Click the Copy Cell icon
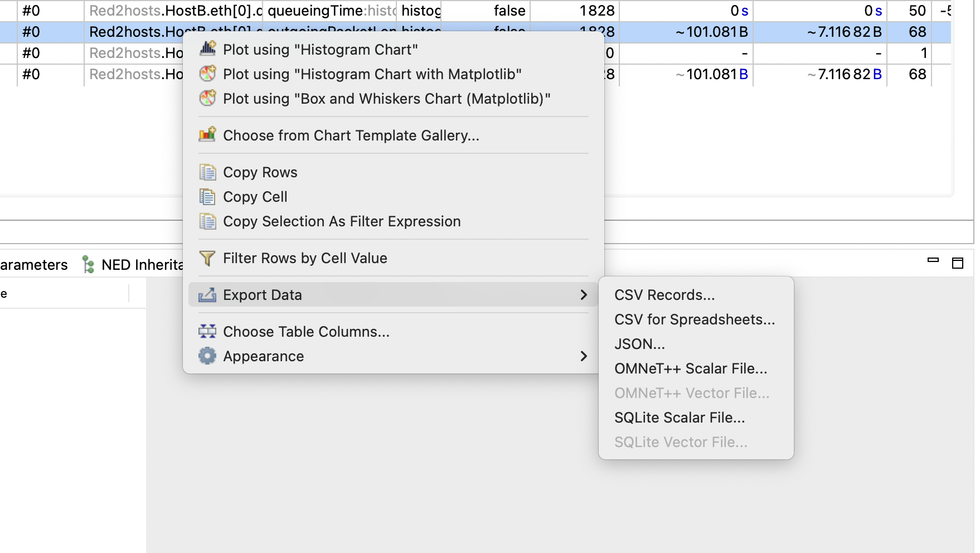 point(207,196)
